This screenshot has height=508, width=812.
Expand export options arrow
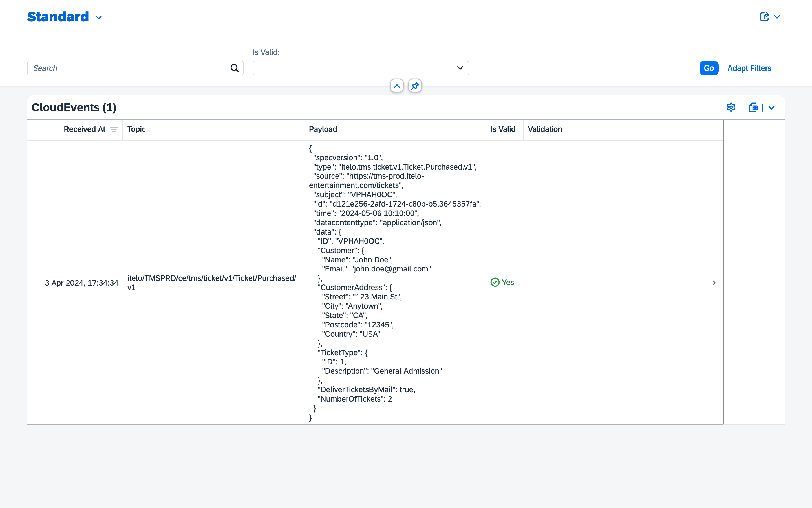tap(771, 108)
